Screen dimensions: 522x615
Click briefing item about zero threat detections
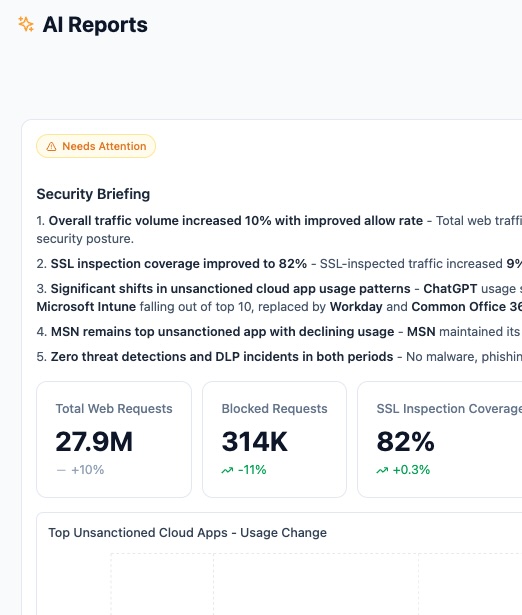(279, 357)
